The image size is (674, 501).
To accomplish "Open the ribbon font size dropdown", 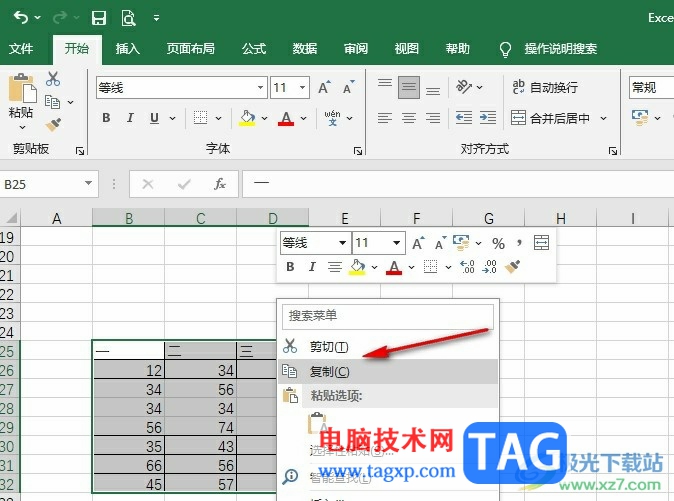I will click(302, 87).
